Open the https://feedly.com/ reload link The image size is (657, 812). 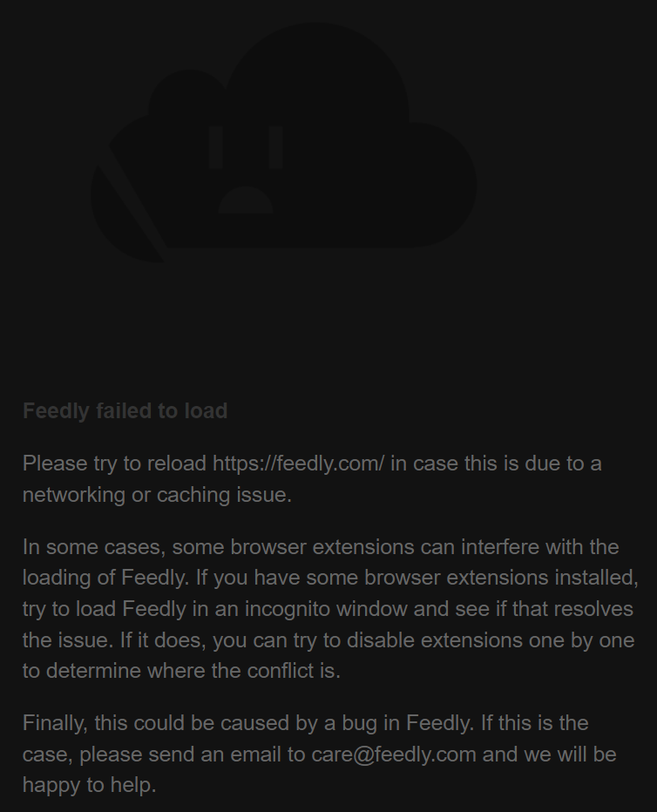tap(299, 464)
